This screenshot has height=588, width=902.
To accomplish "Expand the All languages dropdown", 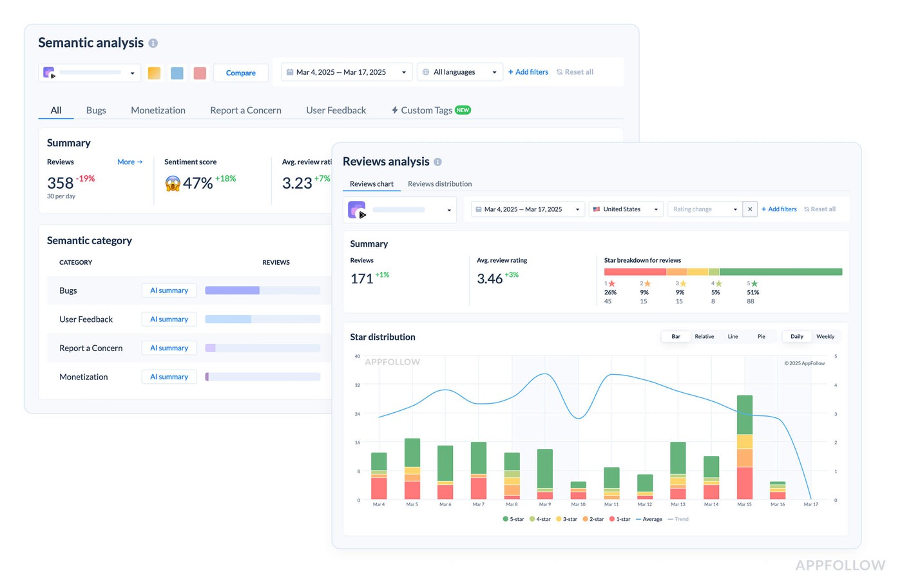I will 459,71.
